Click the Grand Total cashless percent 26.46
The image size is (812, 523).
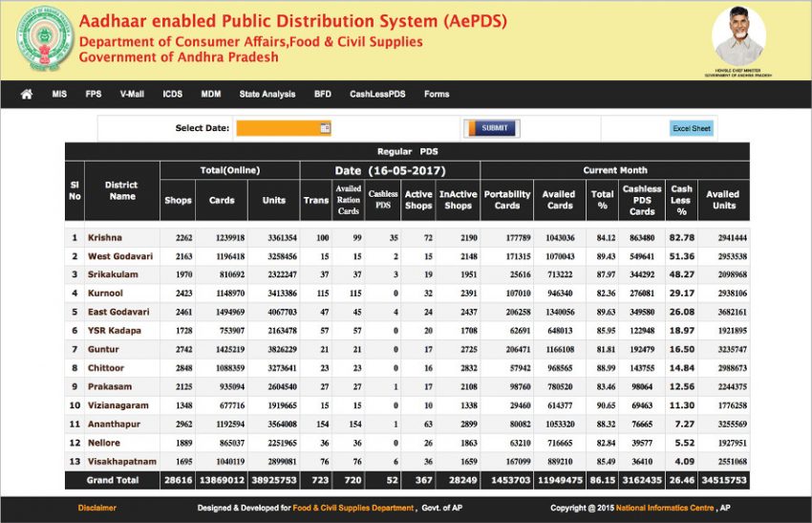pos(681,480)
